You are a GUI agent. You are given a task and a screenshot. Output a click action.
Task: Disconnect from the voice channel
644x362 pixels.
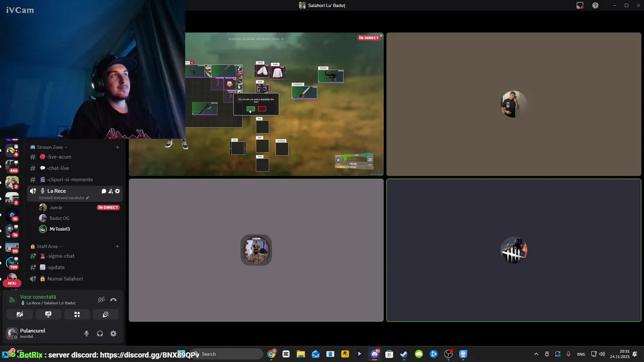113,300
